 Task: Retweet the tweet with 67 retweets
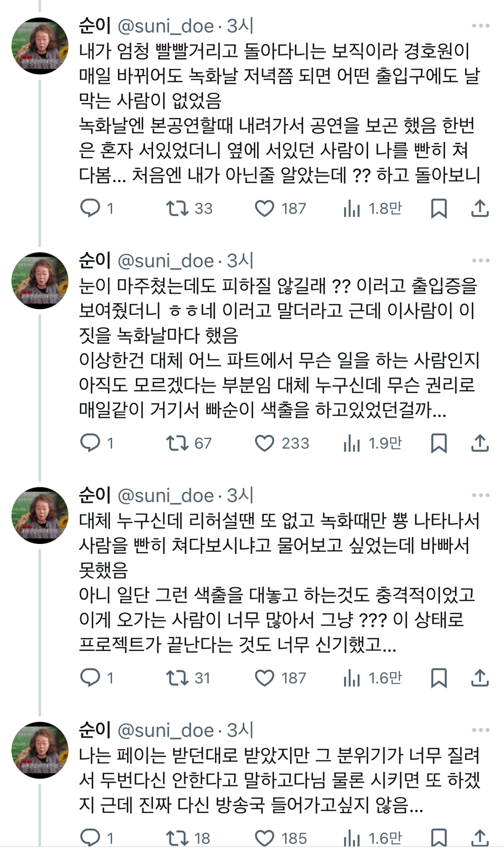(177, 444)
